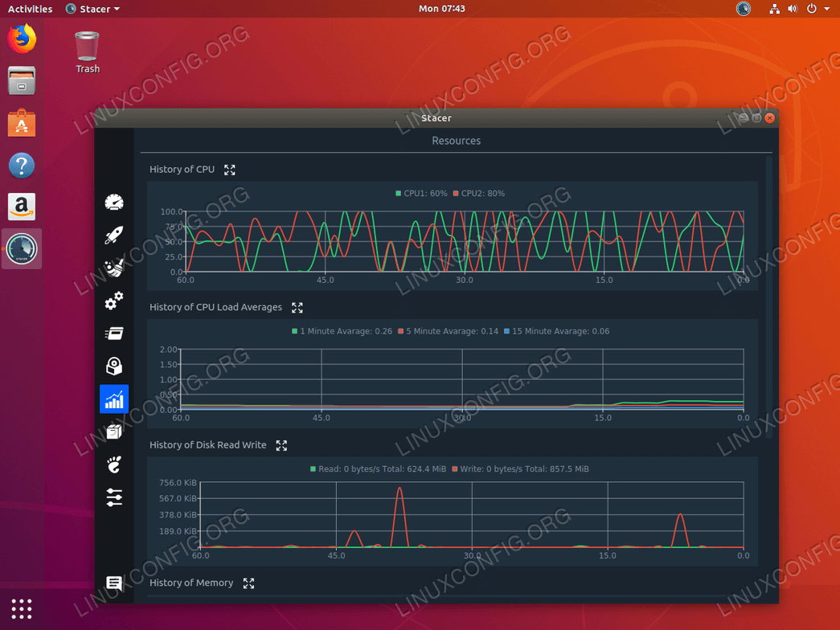Click the power icon in top bar
The image size is (840, 630).
pos(812,9)
